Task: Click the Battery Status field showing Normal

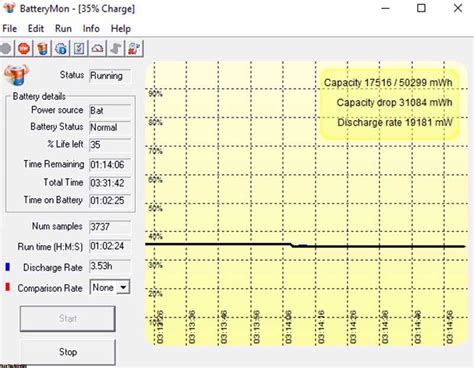Action: [110, 127]
